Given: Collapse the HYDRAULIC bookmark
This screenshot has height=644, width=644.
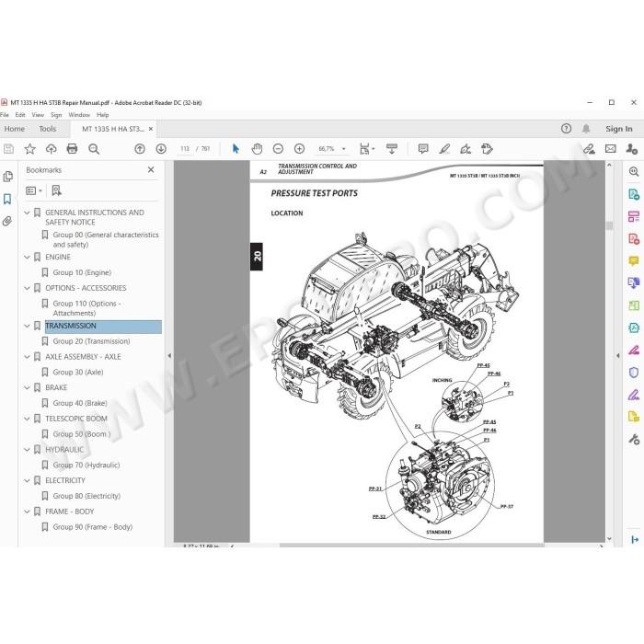Looking at the screenshot, I should 27,449.
